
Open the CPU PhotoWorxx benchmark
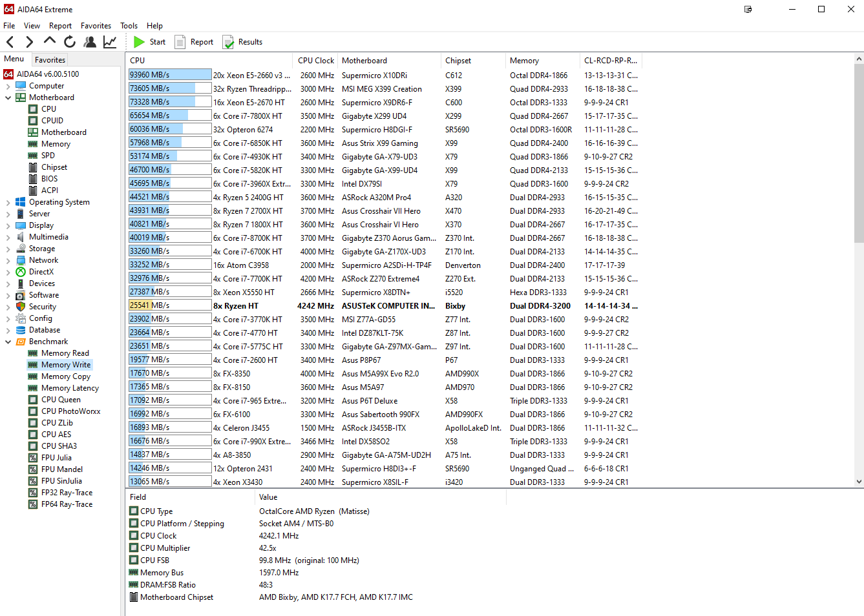(x=71, y=411)
